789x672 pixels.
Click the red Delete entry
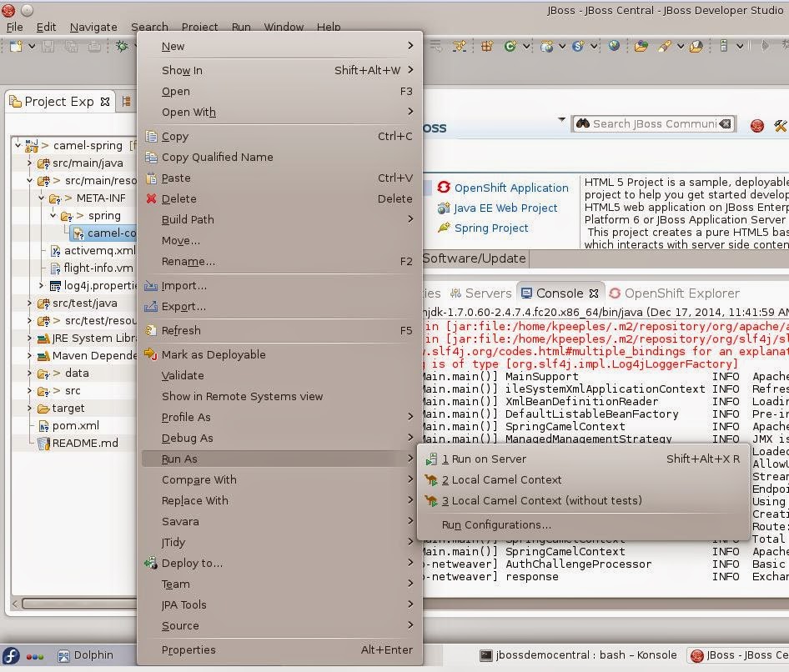coord(279,198)
